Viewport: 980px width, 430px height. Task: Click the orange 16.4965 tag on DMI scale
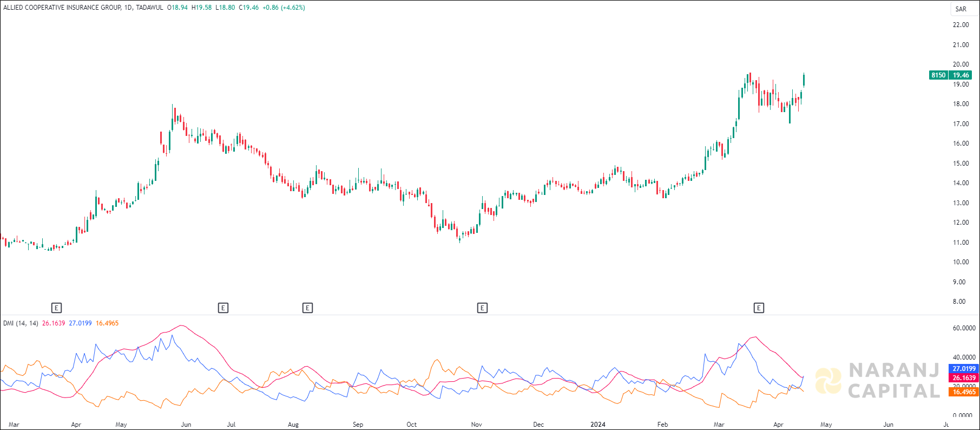click(x=964, y=392)
